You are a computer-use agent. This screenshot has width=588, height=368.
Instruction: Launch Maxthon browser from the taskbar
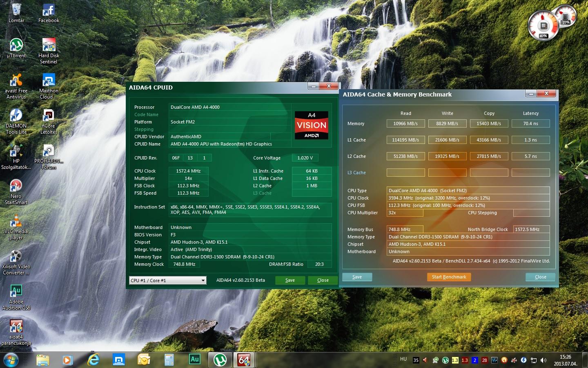tap(119, 360)
